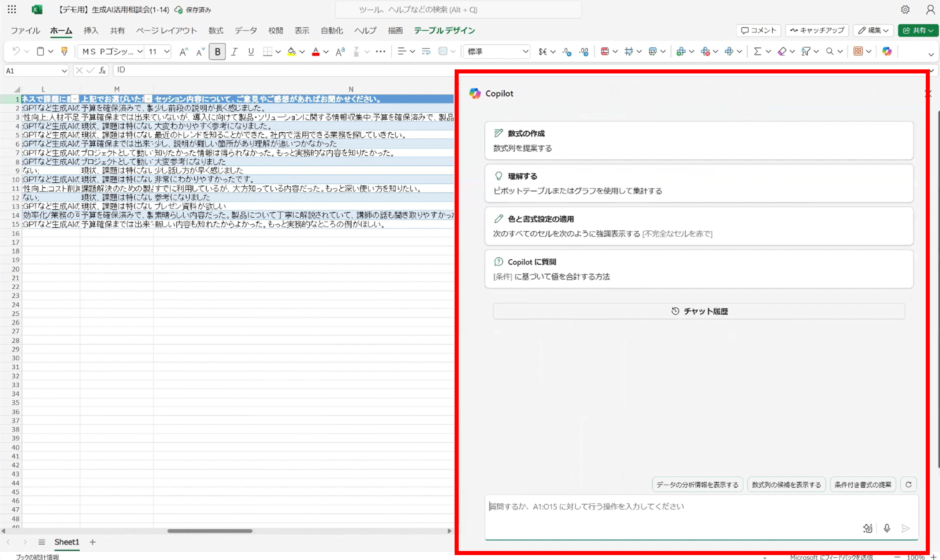Click the clipboard Paste icon

[x=40, y=51]
